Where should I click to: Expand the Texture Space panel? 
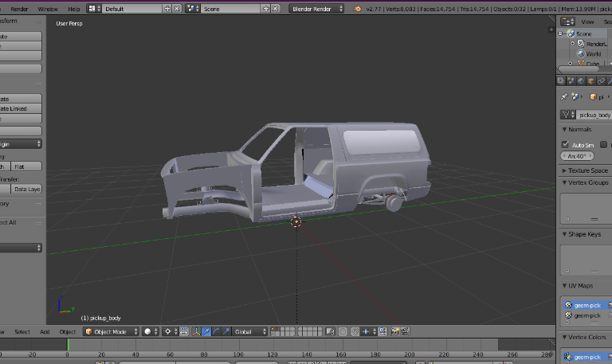(x=586, y=170)
